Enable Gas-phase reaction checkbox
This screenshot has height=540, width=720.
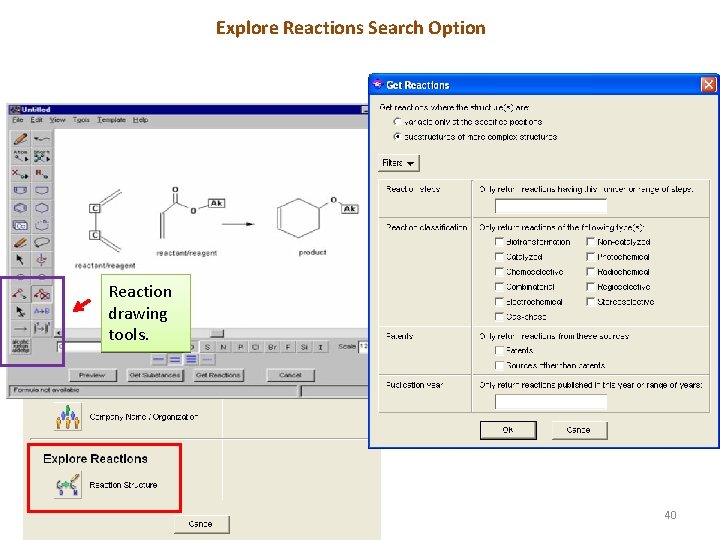point(499,316)
